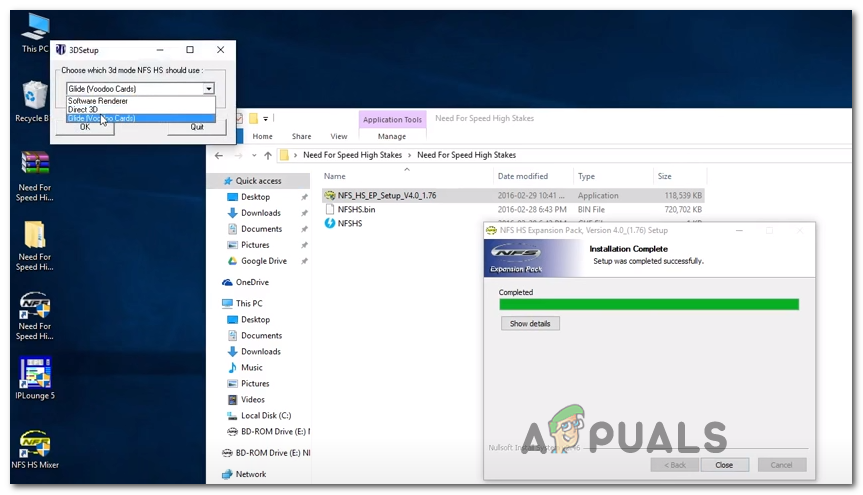This screenshot has width=863, height=495.
Task: Click the first Need For Speed High Stakes breadcrumb
Action: 352,155
